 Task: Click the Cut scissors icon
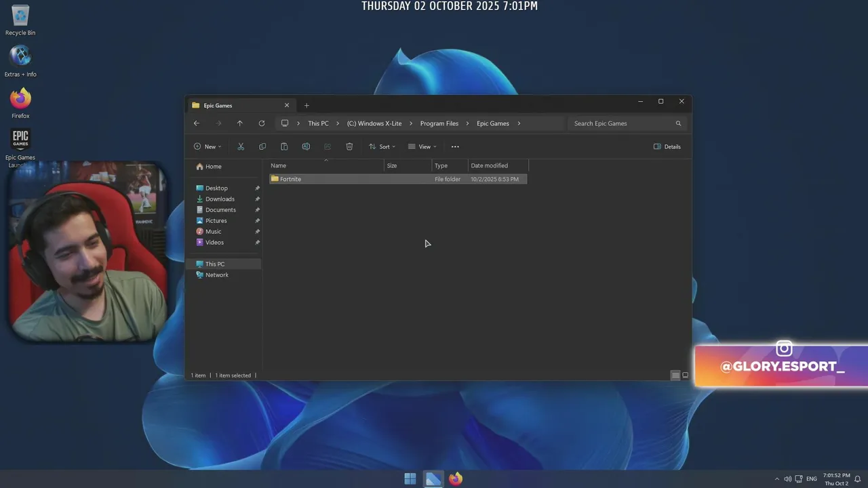(x=241, y=146)
